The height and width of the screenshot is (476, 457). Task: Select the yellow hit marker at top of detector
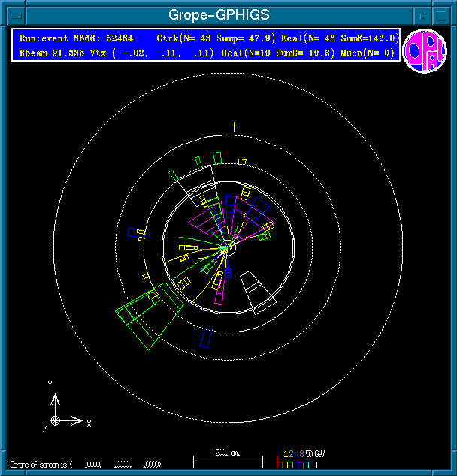[235, 126]
